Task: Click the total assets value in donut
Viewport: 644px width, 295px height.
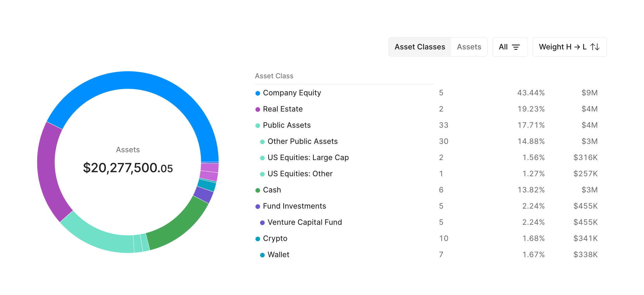Action: 128,168
